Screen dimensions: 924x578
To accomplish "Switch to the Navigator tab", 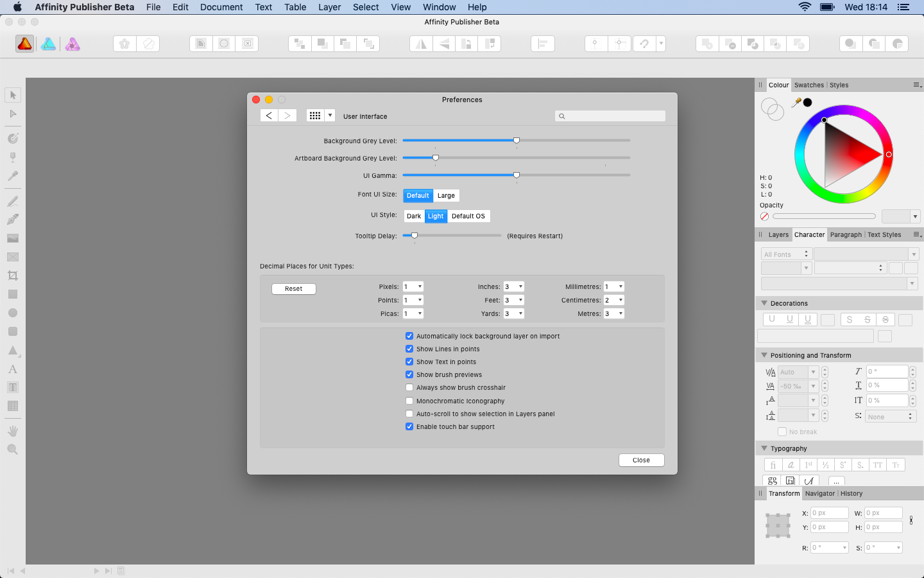I will click(x=820, y=493).
